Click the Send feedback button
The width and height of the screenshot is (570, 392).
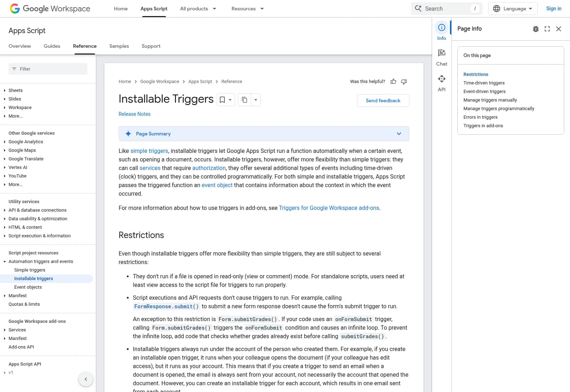coord(383,100)
